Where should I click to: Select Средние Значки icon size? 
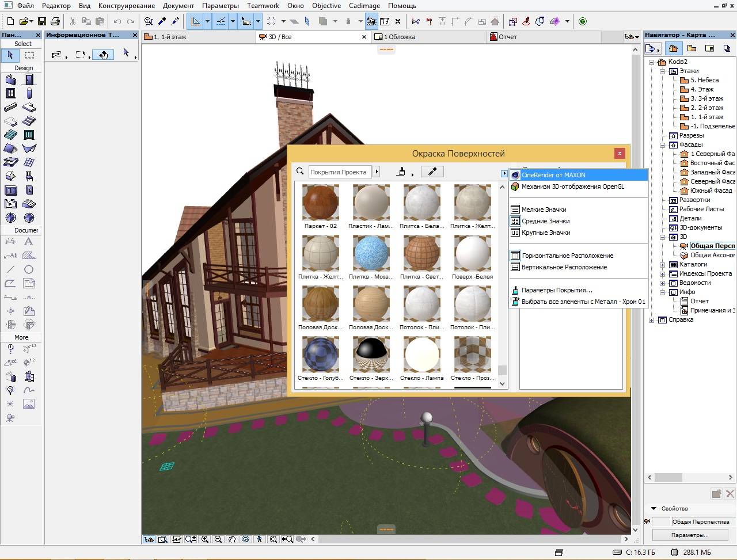tap(579, 221)
